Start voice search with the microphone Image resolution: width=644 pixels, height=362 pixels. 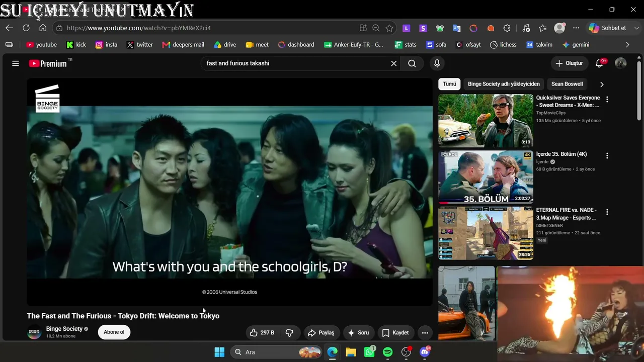pos(437,63)
